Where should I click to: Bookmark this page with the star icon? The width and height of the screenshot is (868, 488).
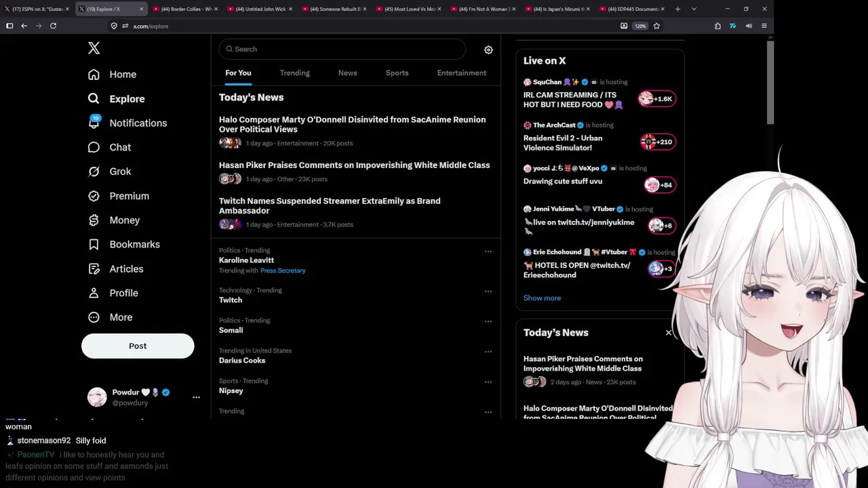656,26
